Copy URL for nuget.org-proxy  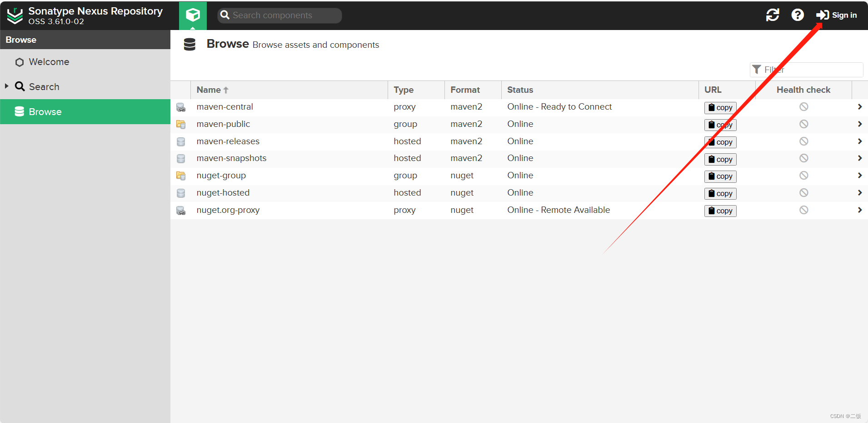point(720,211)
